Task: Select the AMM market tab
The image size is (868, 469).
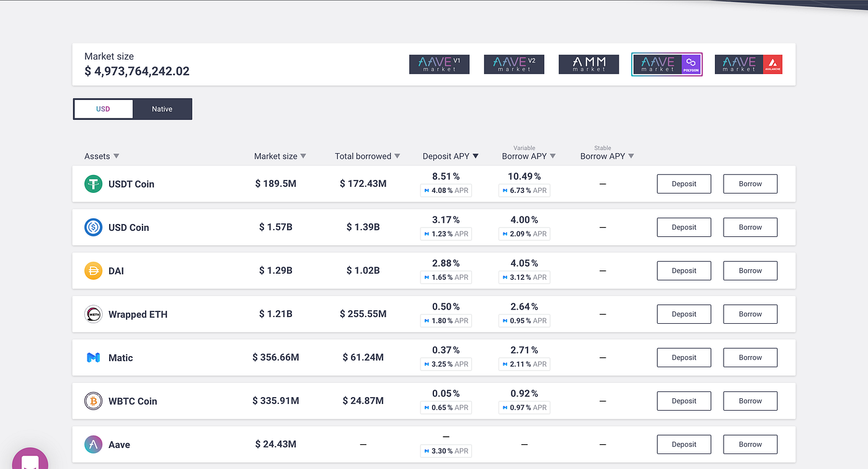Action: 588,65
